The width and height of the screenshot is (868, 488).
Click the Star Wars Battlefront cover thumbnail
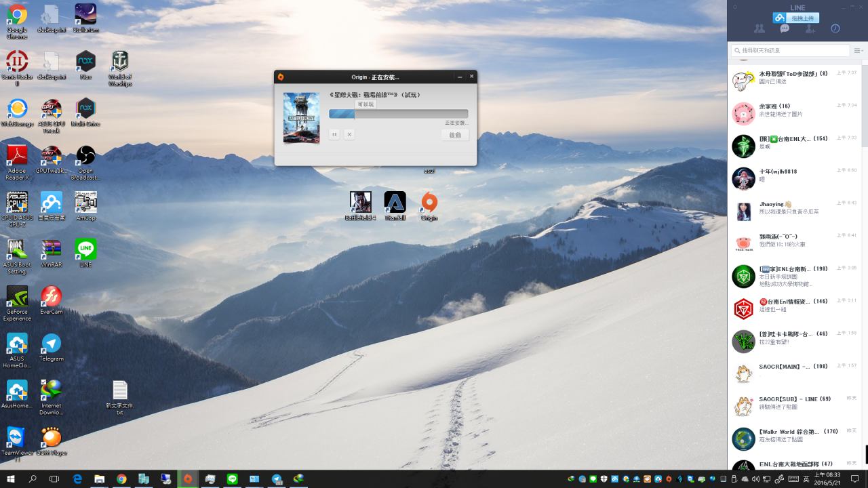coord(301,118)
